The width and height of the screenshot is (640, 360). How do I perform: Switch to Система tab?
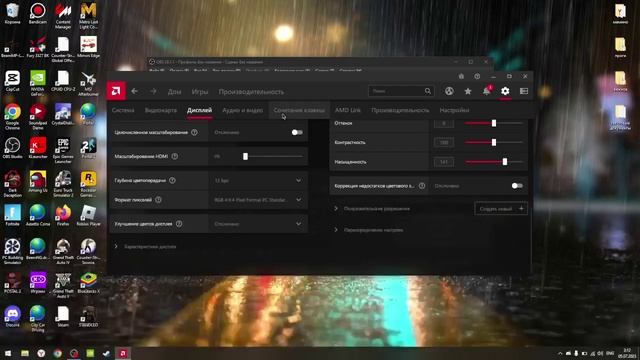(123, 110)
